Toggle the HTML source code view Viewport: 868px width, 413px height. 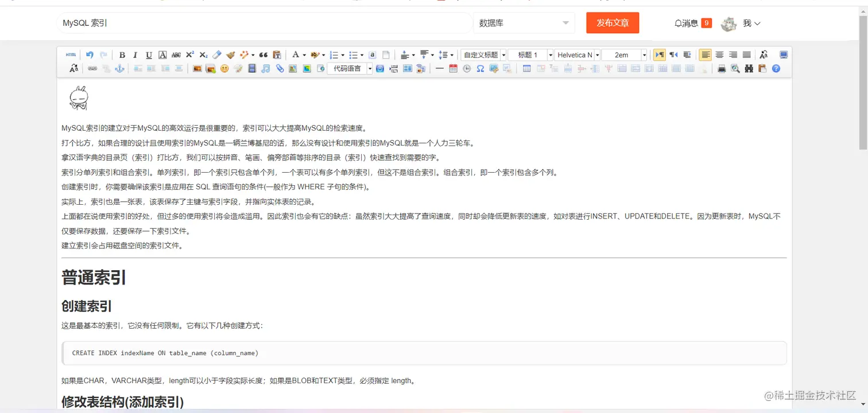click(x=71, y=54)
